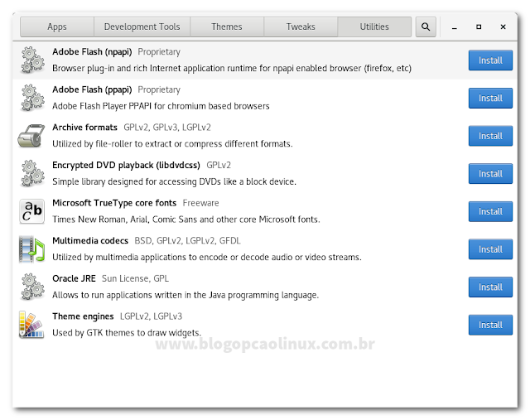Select the 'Adobe Flash (ppapi)' title
Screen dimensions: 530x420
92,89
